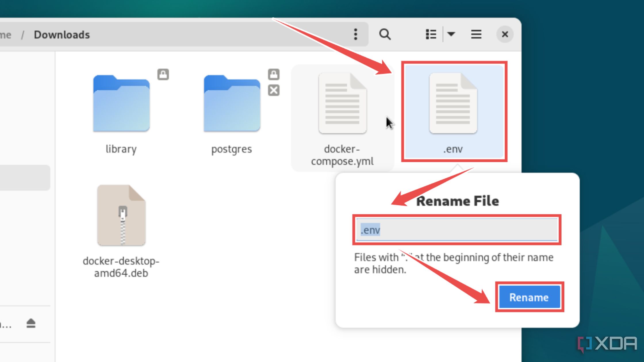644x362 pixels.
Task: Click the search icon in file manager
Action: [x=384, y=34]
